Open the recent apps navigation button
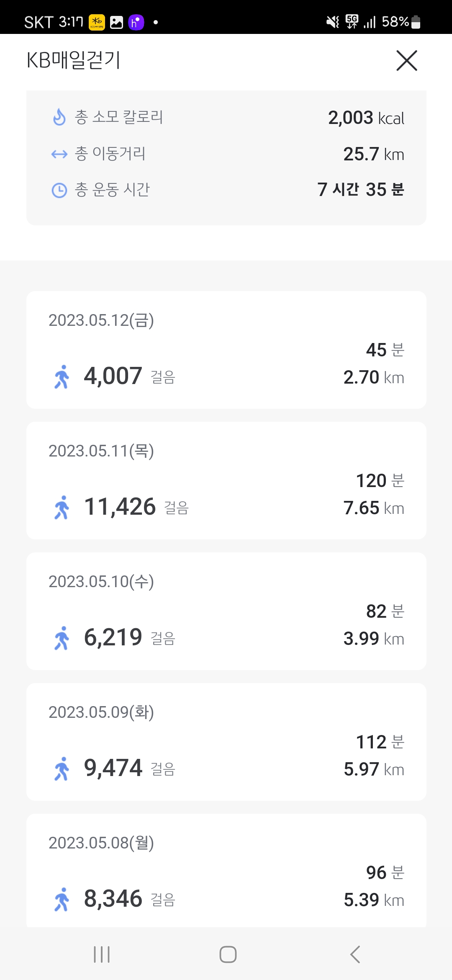 point(102,954)
